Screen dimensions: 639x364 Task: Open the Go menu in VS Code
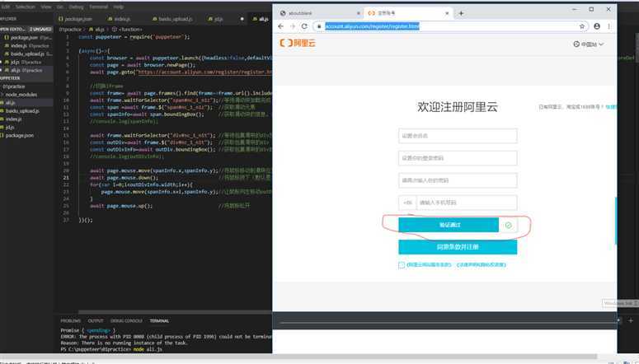tap(60, 7)
